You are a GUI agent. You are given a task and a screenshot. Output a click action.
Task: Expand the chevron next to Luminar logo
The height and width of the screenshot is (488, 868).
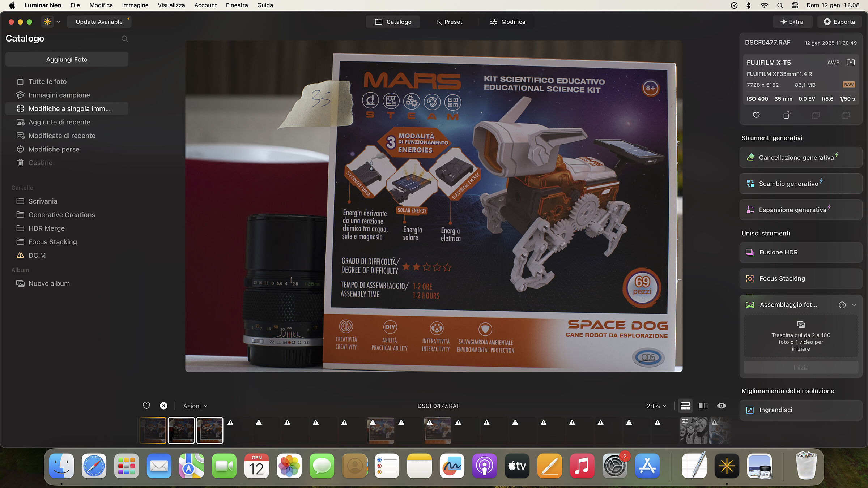pos(58,22)
